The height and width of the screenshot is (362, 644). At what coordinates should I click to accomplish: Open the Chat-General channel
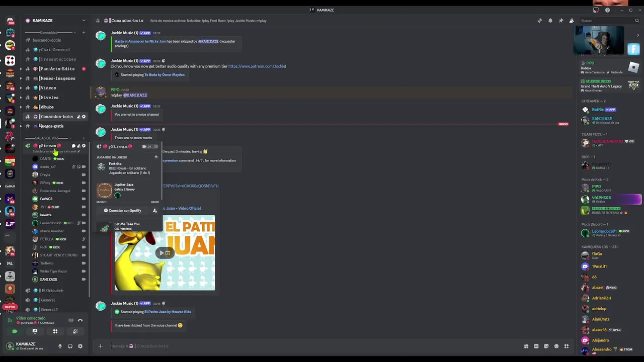pos(55,50)
